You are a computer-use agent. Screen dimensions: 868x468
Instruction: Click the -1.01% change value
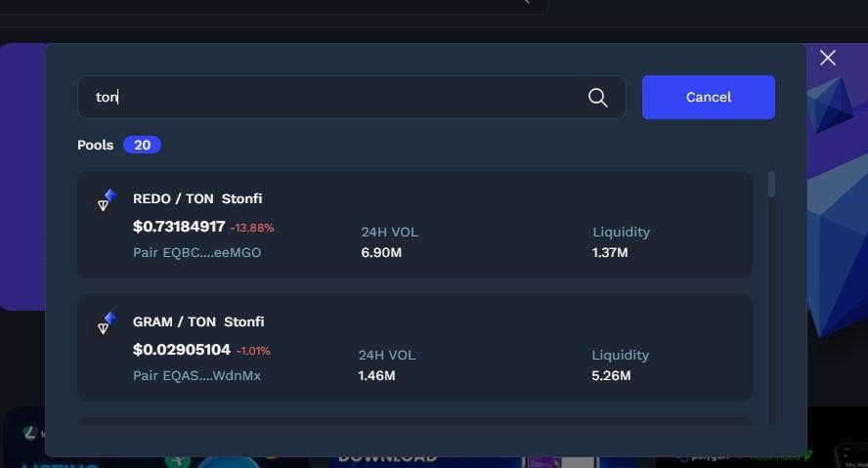[253, 351]
